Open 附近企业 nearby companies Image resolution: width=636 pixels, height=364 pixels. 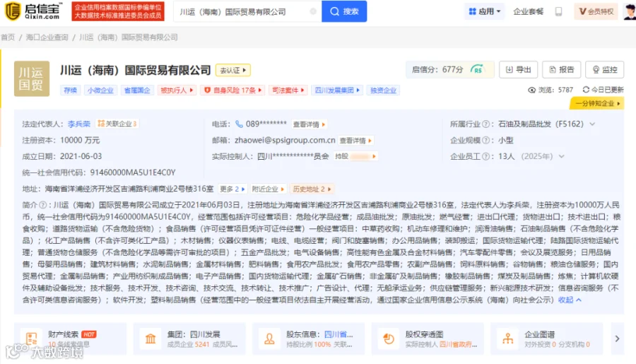click(x=268, y=189)
